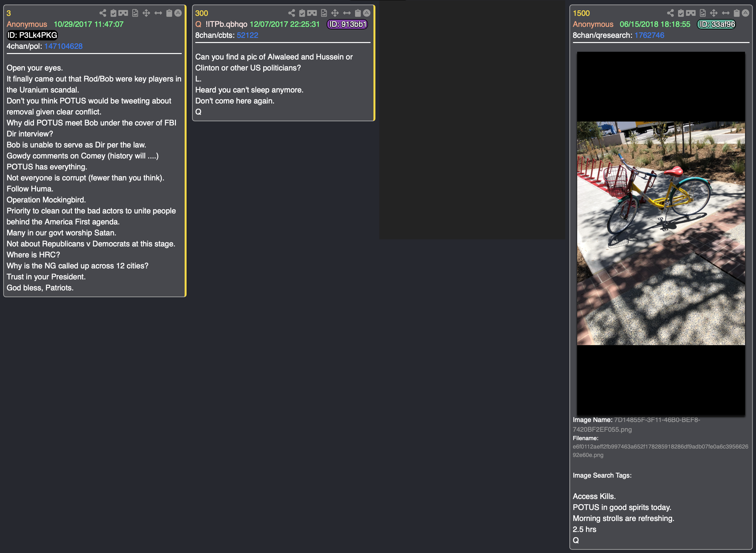Click four-way move arrows on post 1500
756x553 pixels.
pos(714,13)
